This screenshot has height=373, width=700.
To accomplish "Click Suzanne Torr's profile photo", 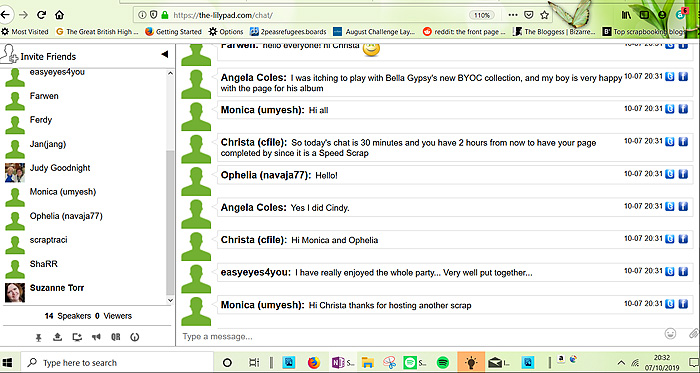I will tap(14, 293).
